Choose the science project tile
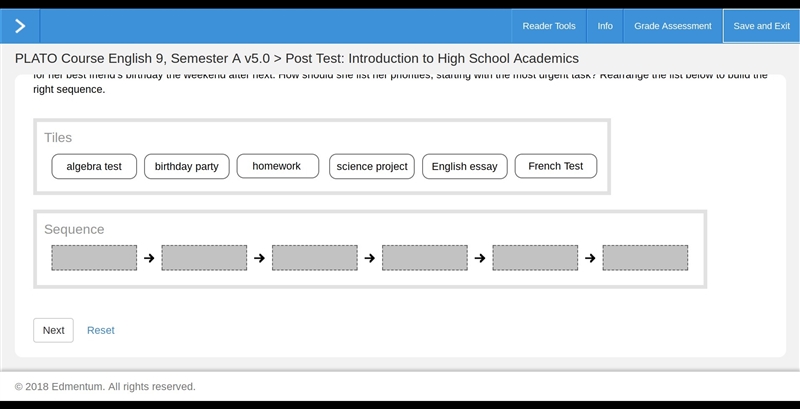Image resolution: width=800 pixels, height=409 pixels. (372, 166)
